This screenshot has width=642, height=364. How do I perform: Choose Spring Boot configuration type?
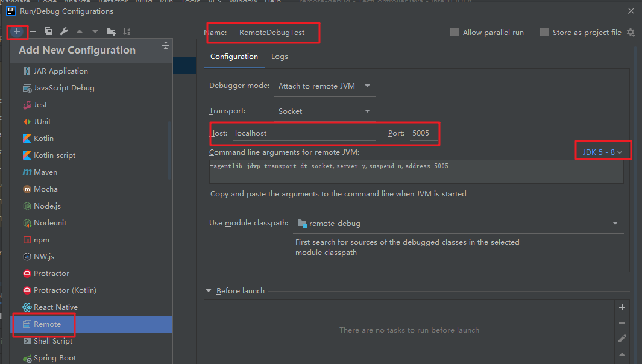[91, 357]
